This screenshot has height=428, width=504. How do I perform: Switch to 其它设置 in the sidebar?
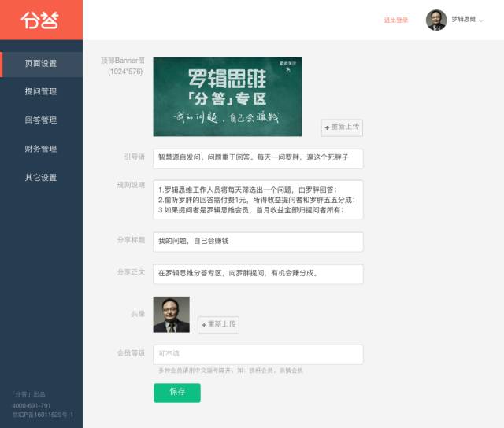coord(41,178)
